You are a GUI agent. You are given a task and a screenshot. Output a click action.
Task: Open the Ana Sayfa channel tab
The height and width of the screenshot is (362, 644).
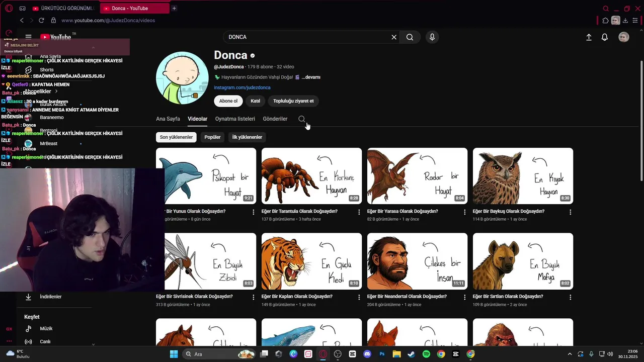tap(168, 119)
